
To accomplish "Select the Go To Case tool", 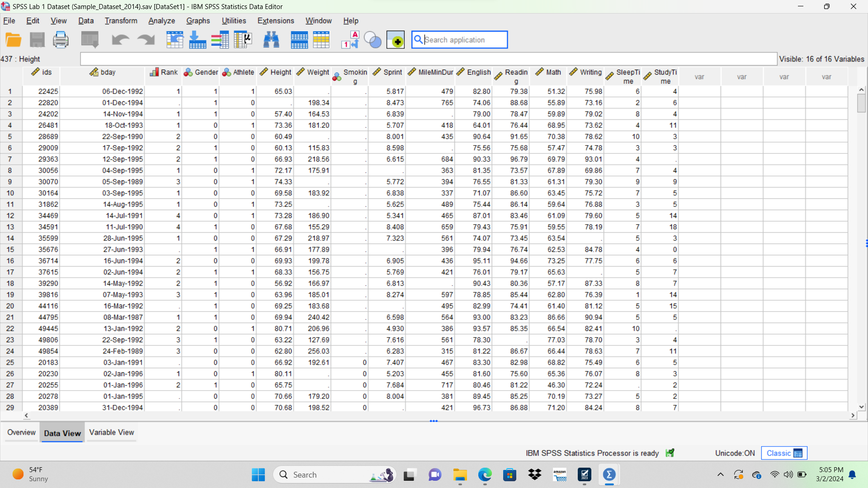I will click(175, 39).
